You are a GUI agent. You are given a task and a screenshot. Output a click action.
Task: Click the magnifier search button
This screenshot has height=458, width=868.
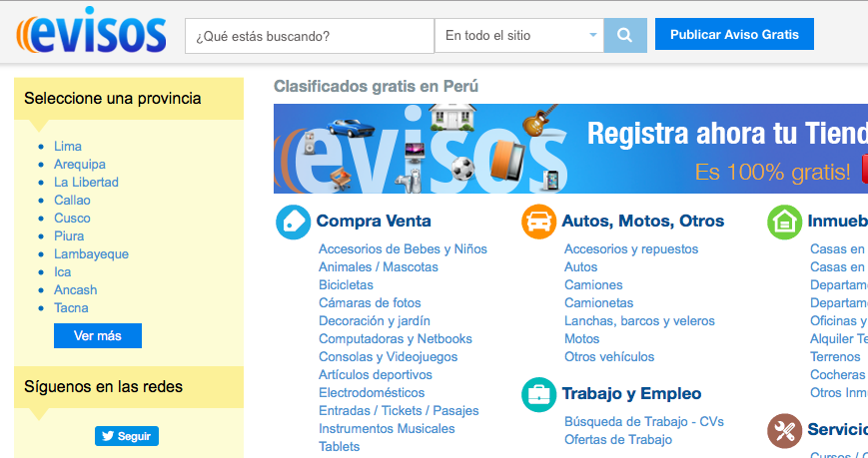point(625,35)
